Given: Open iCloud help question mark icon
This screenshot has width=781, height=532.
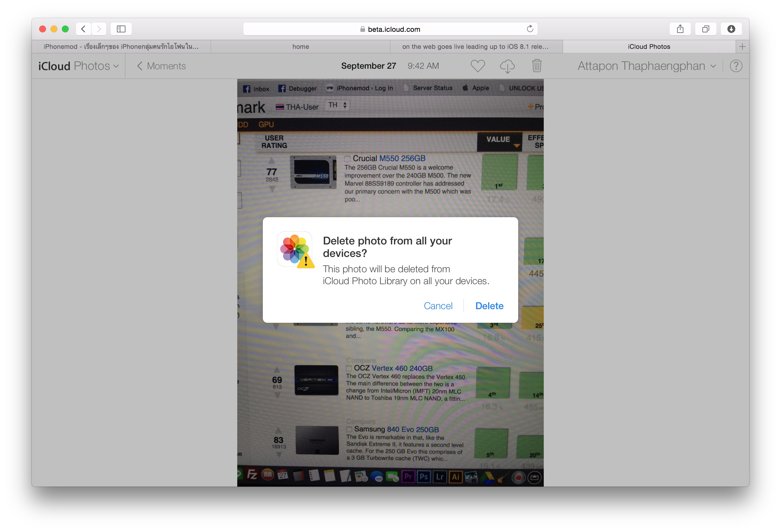Looking at the screenshot, I should (x=736, y=66).
